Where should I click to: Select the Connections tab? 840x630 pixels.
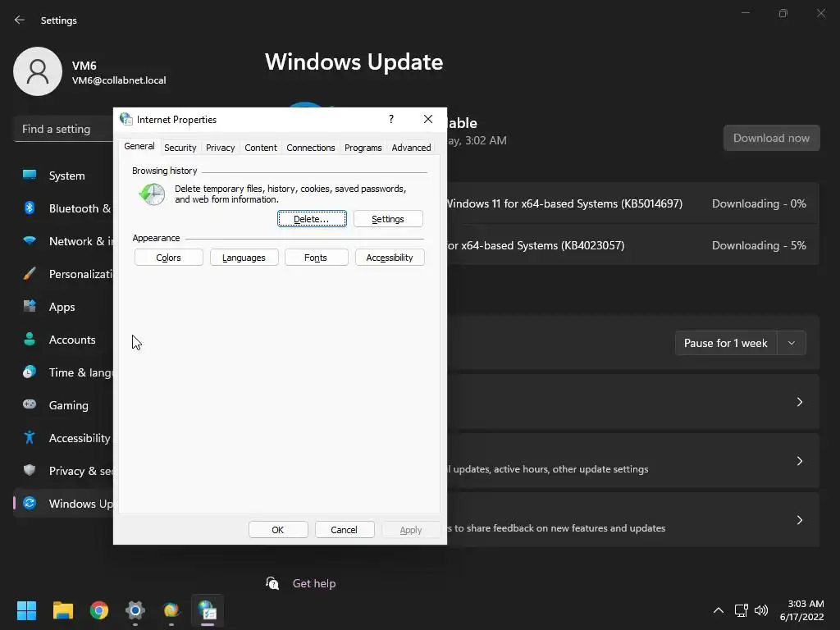pyautogui.click(x=311, y=148)
